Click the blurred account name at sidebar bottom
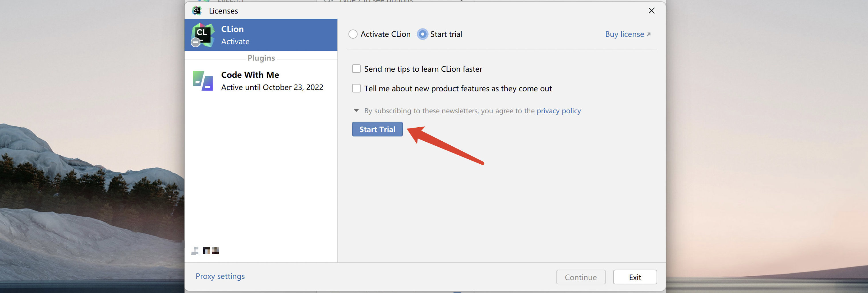 (x=206, y=251)
